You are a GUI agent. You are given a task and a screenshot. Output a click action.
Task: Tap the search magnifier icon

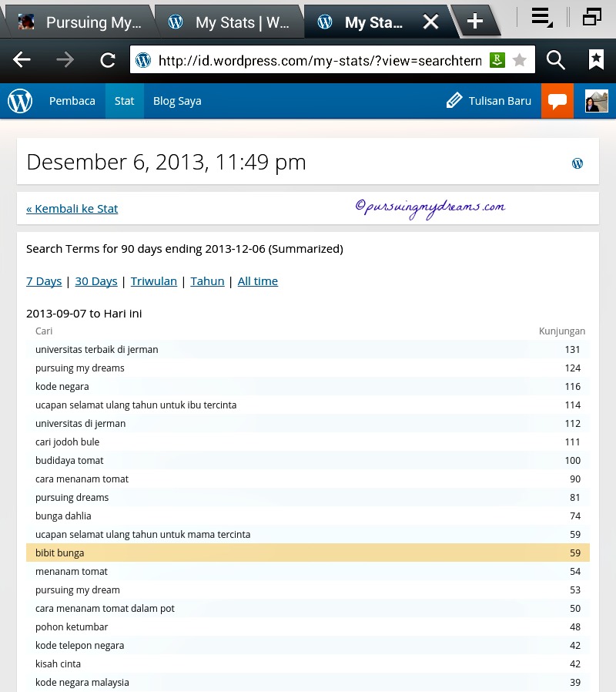pyautogui.click(x=555, y=60)
